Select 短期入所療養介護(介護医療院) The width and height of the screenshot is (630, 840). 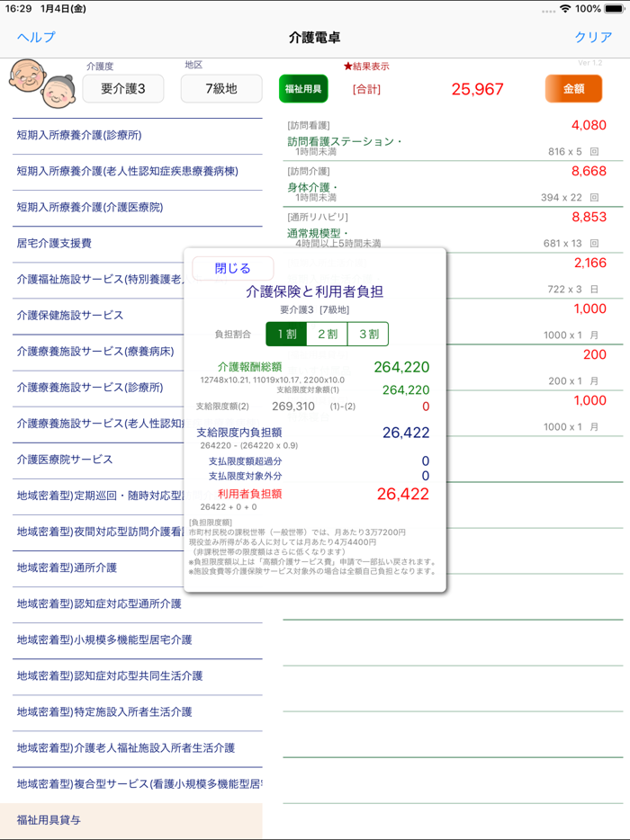[x=138, y=208]
